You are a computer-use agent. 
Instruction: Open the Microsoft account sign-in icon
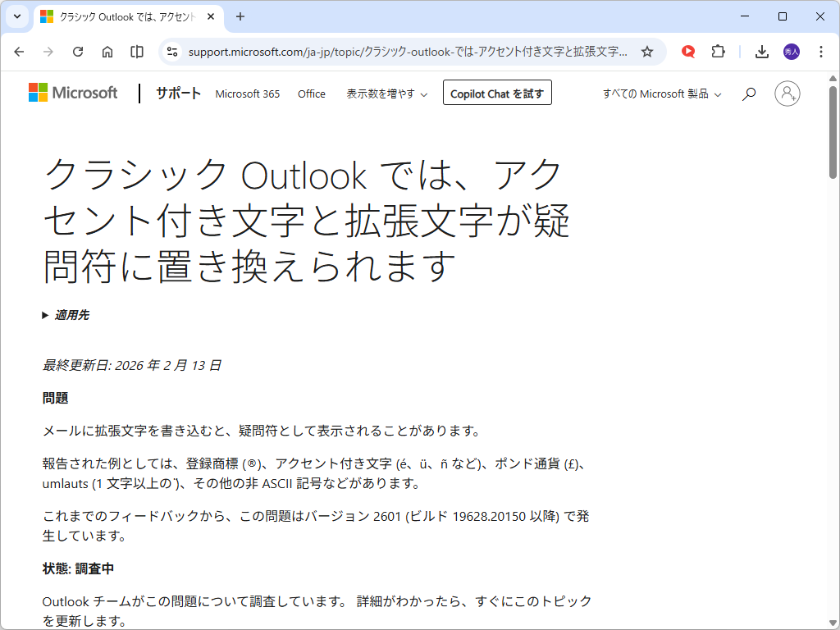[x=787, y=94]
